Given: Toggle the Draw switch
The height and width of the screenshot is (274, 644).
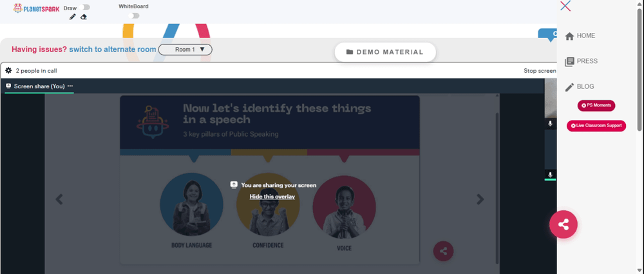Looking at the screenshot, I should coord(86,7).
